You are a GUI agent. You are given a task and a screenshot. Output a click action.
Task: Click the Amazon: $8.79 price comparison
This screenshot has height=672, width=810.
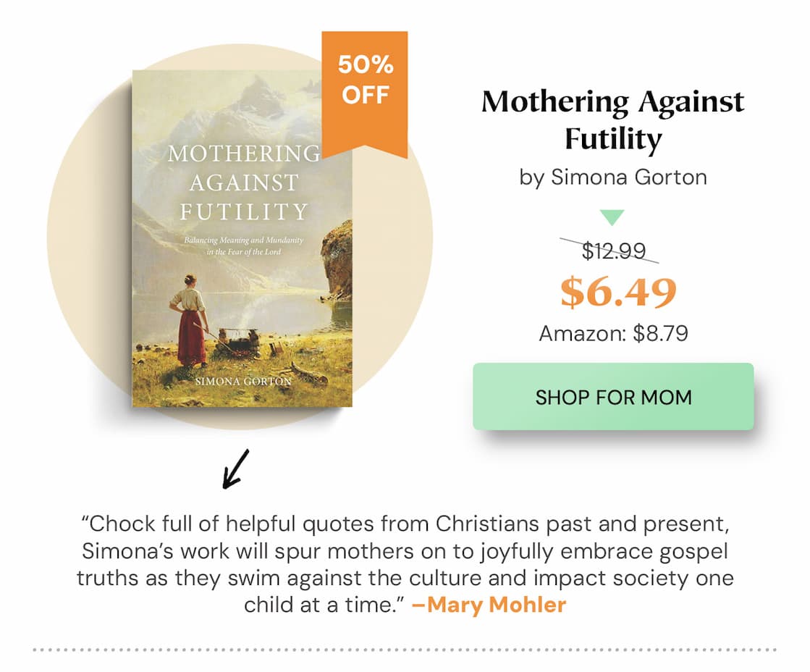612,335
